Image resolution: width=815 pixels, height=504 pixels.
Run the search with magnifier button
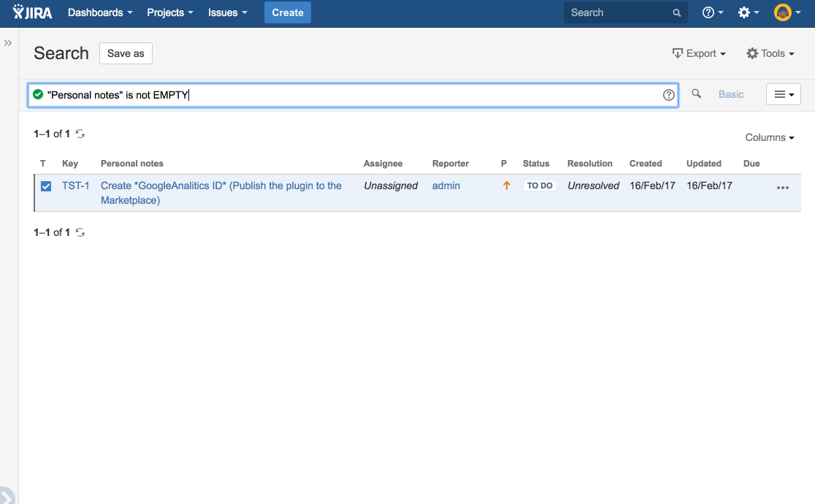[x=697, y=93]
